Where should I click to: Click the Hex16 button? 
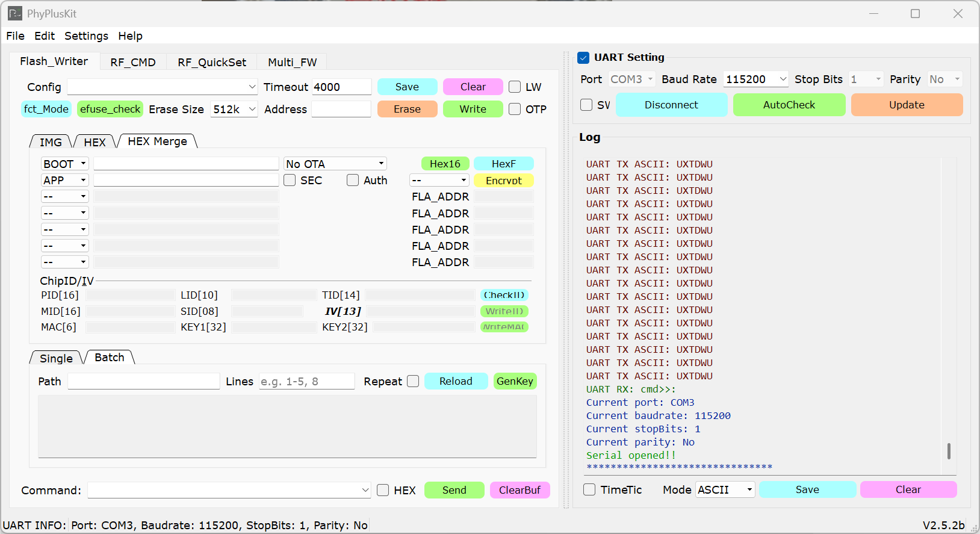click(445, 164)
